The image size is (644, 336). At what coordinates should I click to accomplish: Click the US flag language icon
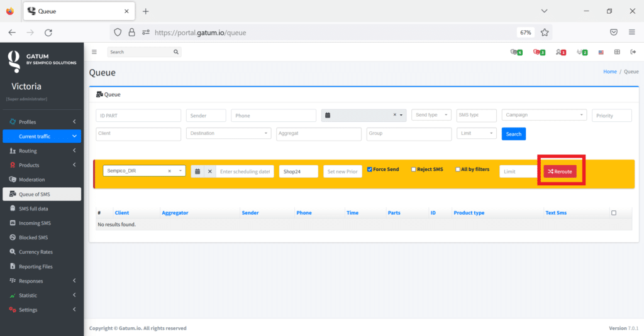tap(601, 52)
